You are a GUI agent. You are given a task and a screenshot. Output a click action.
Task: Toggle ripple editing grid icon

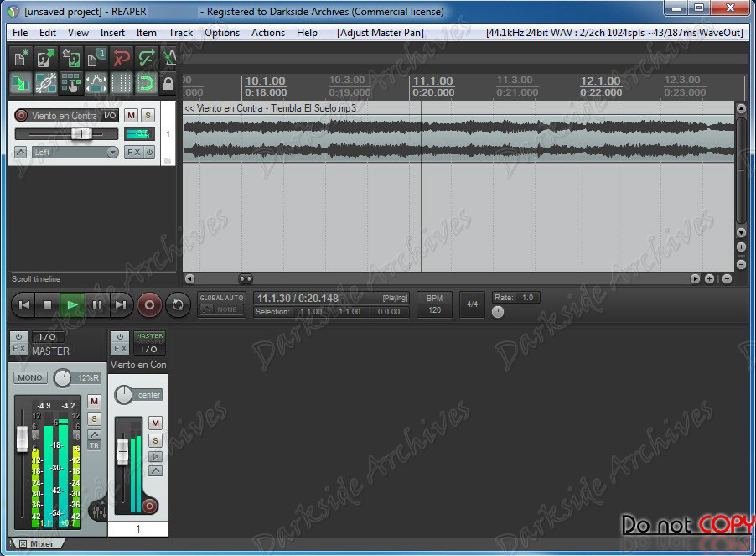coord(71,83)
